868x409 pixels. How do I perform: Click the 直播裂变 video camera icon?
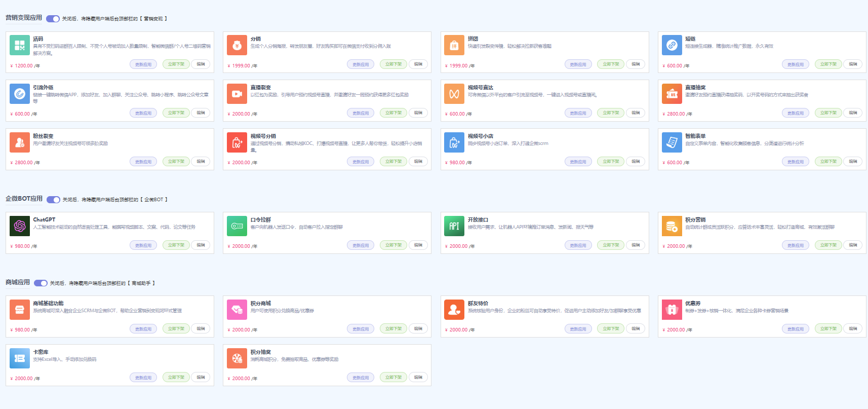point(237,94)
